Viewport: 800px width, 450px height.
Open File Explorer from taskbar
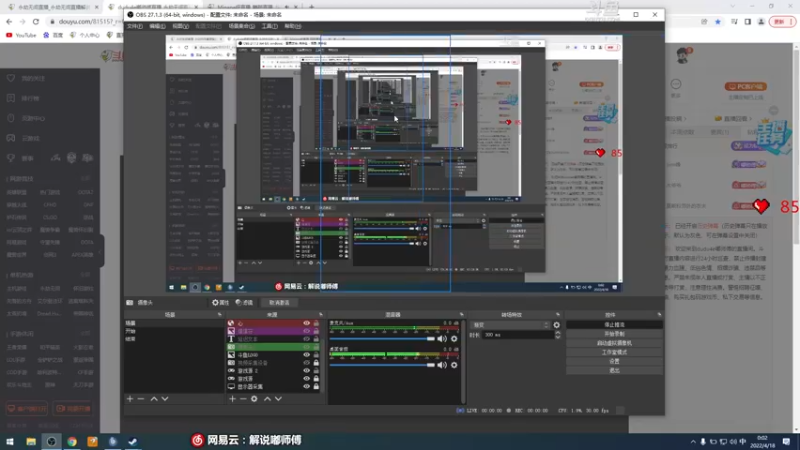pyautogui.click(x=31, y=441)
